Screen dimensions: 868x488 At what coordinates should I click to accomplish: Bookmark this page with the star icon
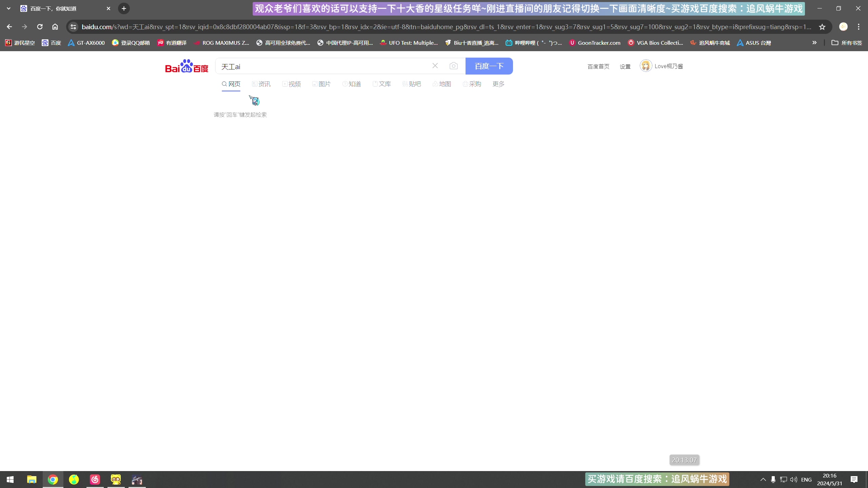(x=822, y=27)
